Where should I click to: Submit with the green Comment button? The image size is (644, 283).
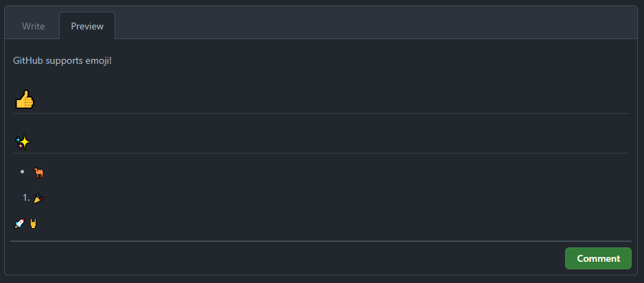[x=598, y=258]
